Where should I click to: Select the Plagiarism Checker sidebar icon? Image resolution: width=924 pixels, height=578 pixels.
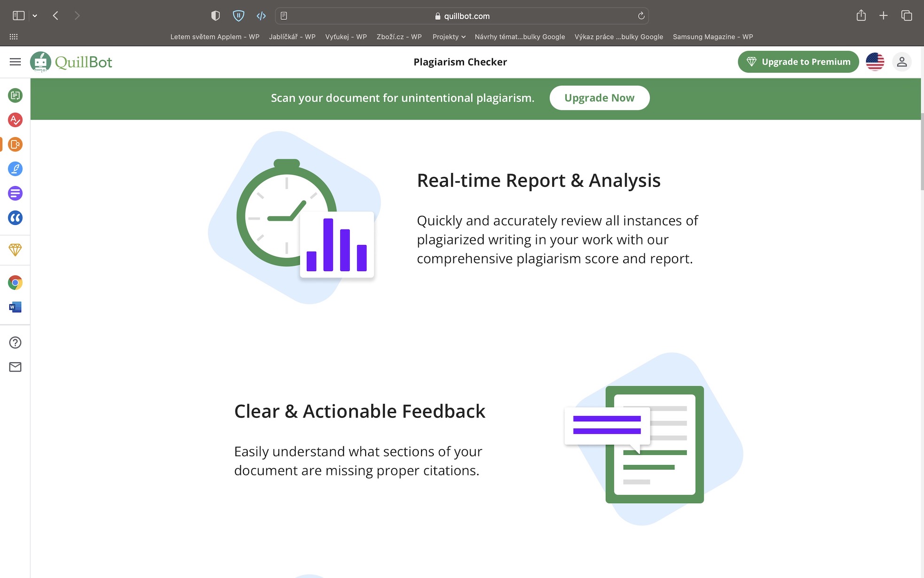point(15,144)
